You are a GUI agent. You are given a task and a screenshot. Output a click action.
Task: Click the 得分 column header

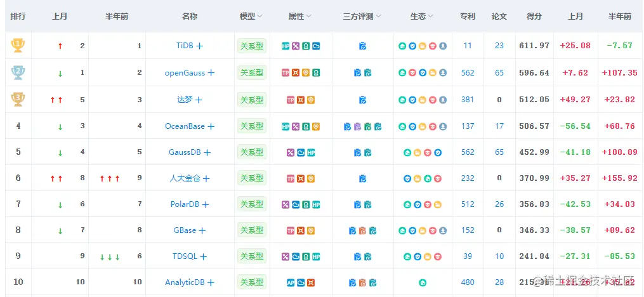tap(534, 16)
